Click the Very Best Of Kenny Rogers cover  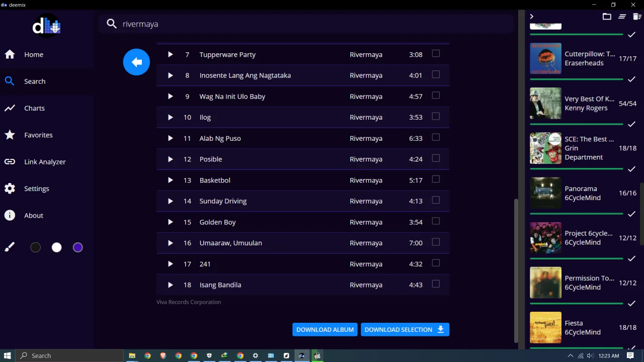pyautogui.click(x=545, y=103)
